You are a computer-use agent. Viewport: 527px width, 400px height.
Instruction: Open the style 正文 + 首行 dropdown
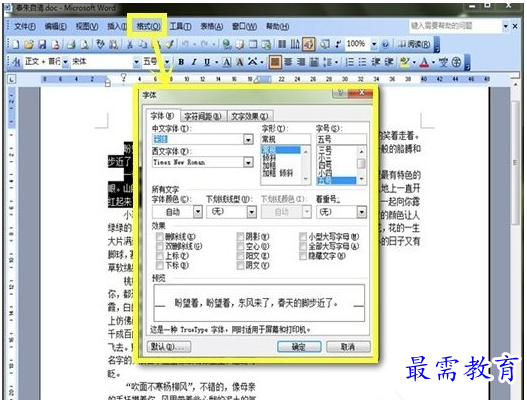pyautogui.click(x=66, y=62)
